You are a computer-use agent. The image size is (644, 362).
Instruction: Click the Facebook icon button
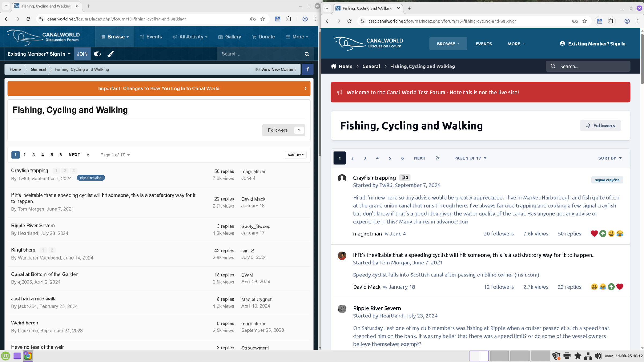[308, 69]
